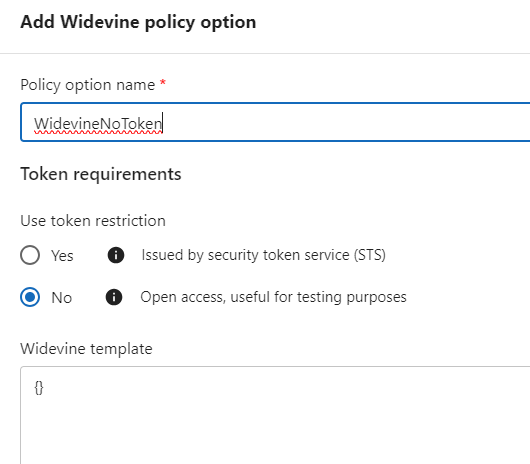Click the info icon next to Yes
The image size is (530, 464).
click(x=116, y=255)
